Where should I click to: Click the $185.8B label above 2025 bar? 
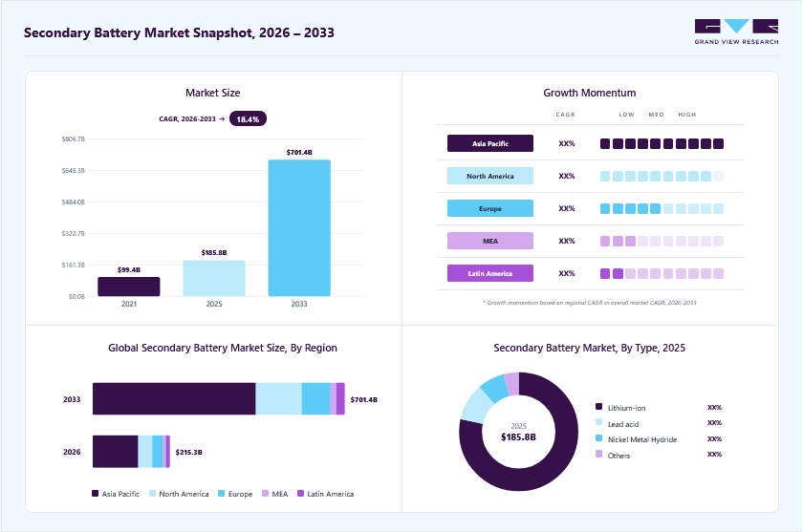click(214, 253)
